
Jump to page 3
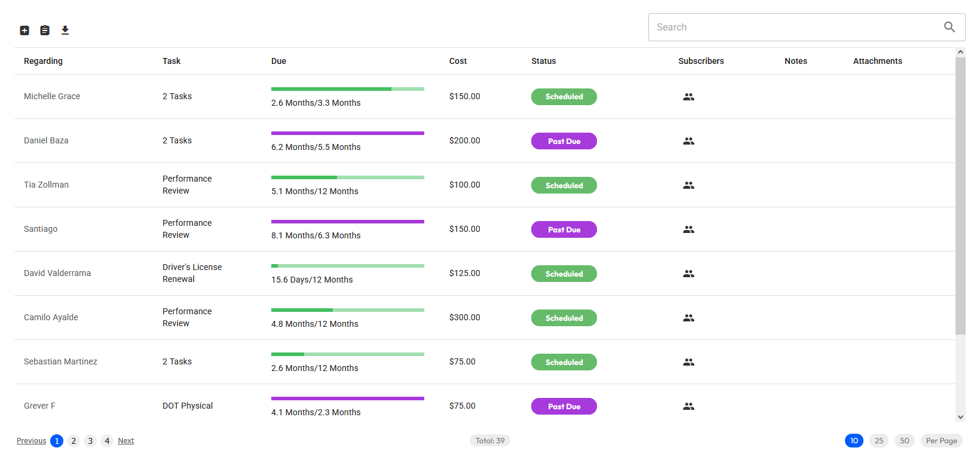pos(90,441)
